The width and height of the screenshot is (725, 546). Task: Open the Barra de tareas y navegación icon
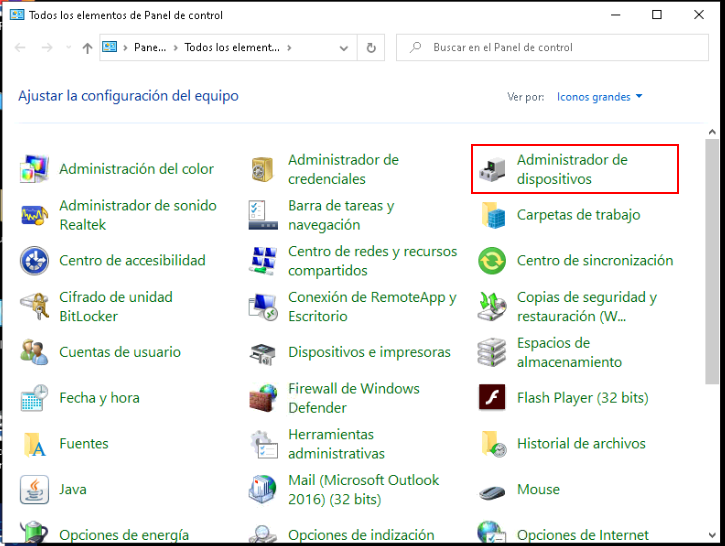pos(263,215)
